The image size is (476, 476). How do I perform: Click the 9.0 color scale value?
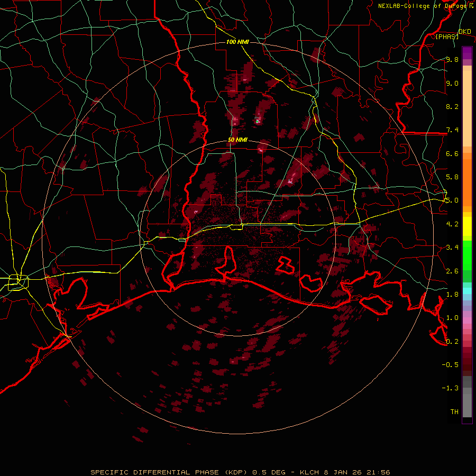click(452, 83)
